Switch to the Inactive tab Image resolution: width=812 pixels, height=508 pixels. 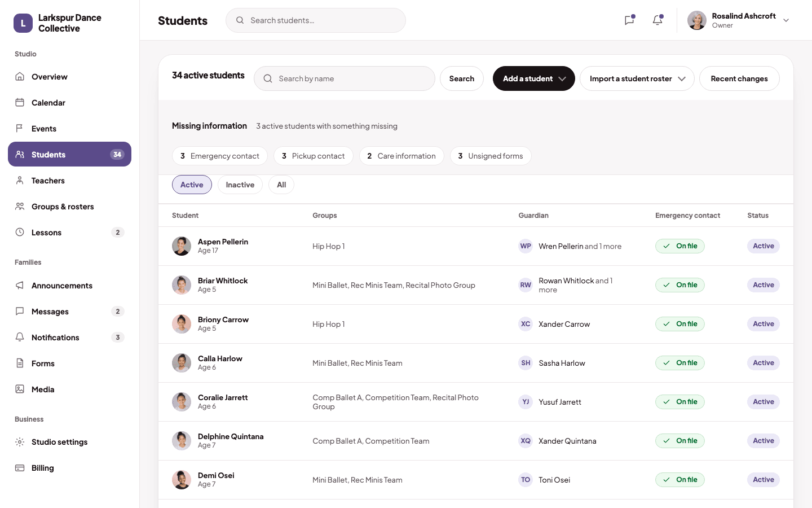click(240, 185)
